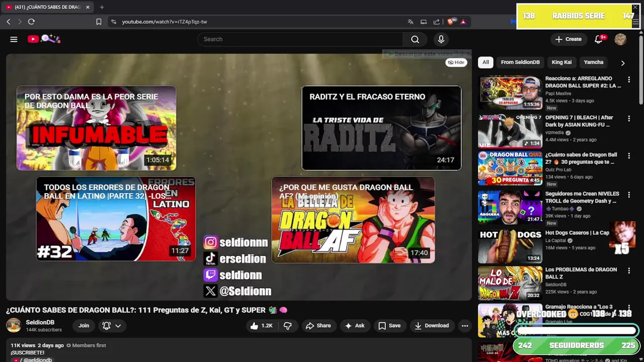Image resolution: width=644 pixels, height=362 pixels.
Task: Click the Quiz Pro Lab channel name
Action: coord(559,170)
